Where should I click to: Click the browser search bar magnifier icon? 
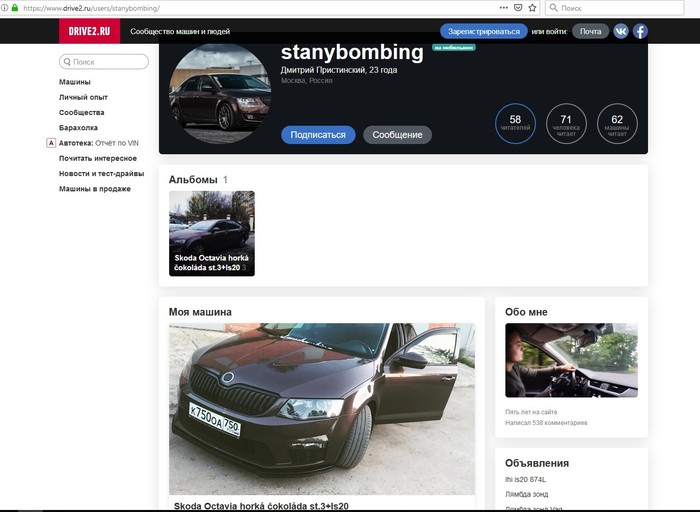[x=553, y=7]
